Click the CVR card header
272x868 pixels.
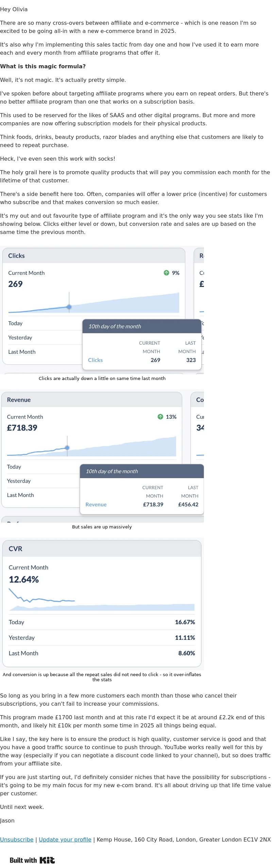click(102, 549)
